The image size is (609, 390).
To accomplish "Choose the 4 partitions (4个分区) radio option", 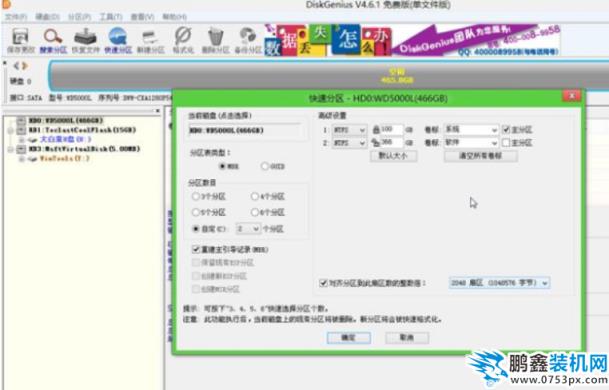I will [x=255, y=197].
